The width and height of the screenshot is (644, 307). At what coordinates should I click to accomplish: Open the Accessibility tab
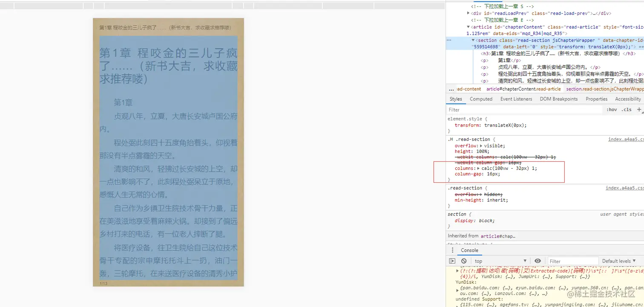coord(628,99)
